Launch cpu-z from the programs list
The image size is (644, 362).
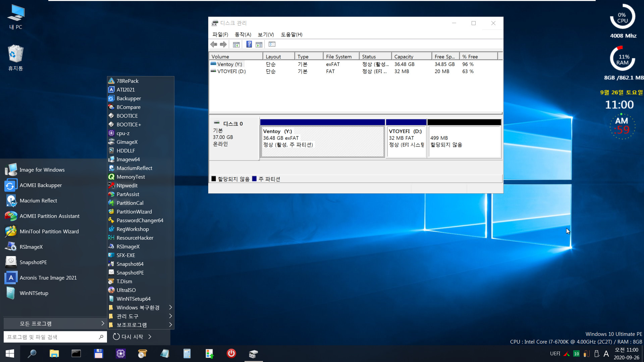(x=141, y=133)
